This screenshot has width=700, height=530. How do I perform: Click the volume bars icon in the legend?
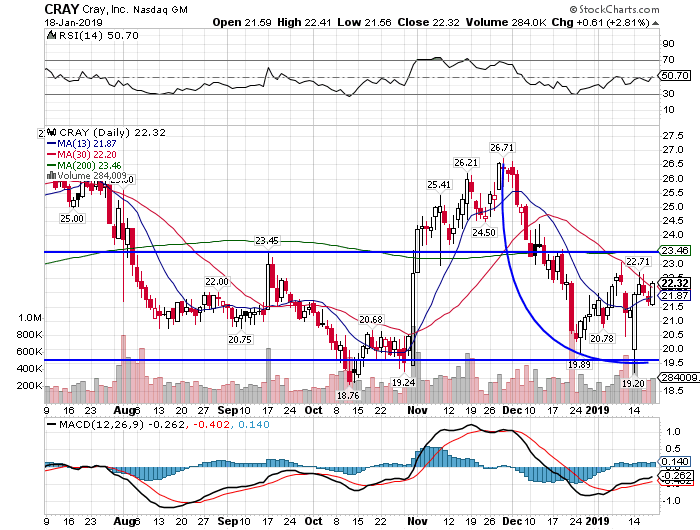51,175
